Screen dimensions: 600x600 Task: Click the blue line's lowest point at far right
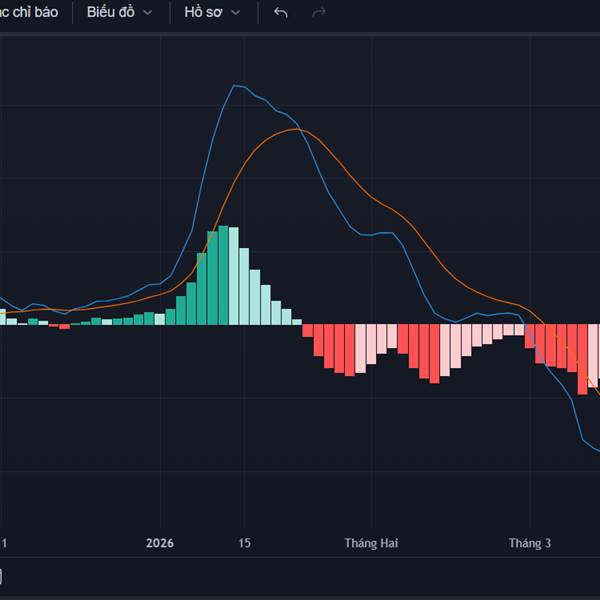pos(596,448)
